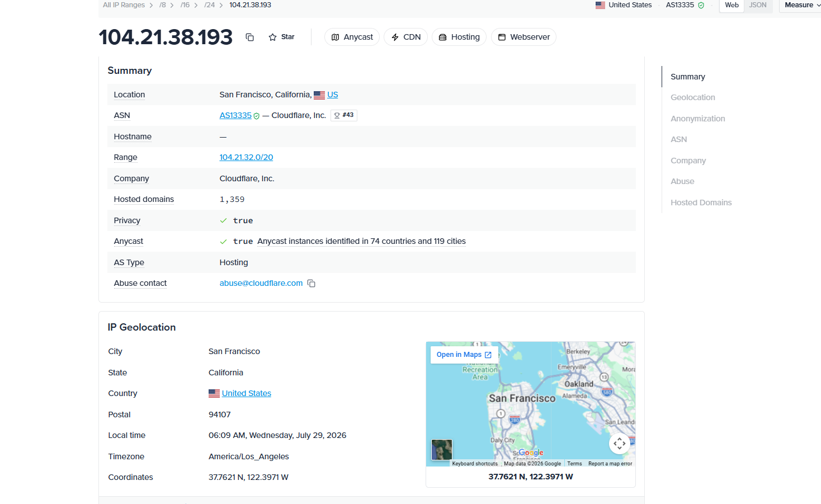Viewport: 821px width, 504px height.
Task: Click the Hosted domains label
Action: (144, 199)
